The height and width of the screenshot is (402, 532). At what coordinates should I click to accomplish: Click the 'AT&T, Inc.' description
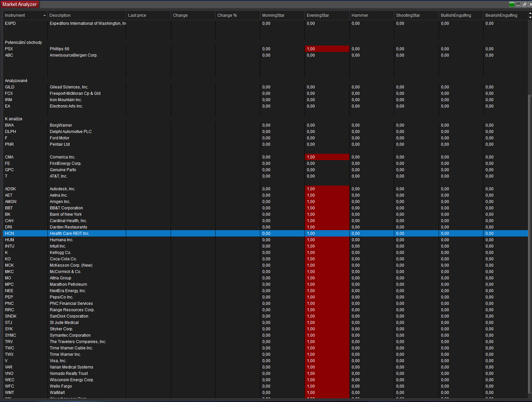coord(59,176)
